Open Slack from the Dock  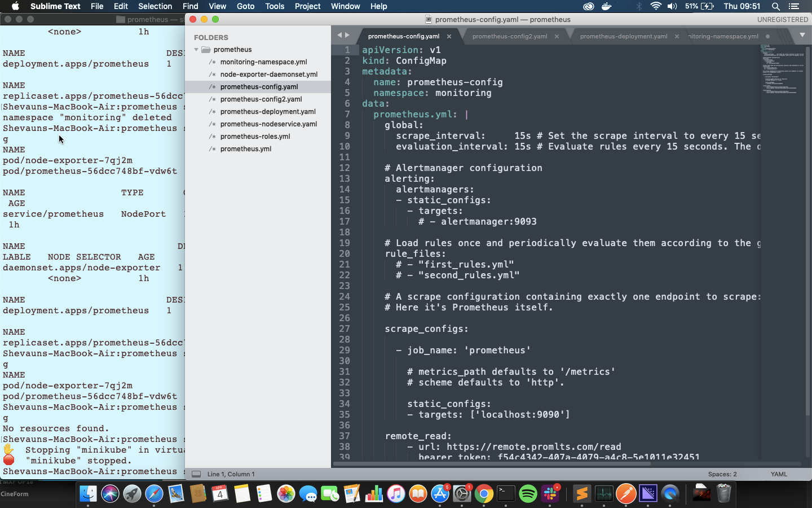pos(550,493)
